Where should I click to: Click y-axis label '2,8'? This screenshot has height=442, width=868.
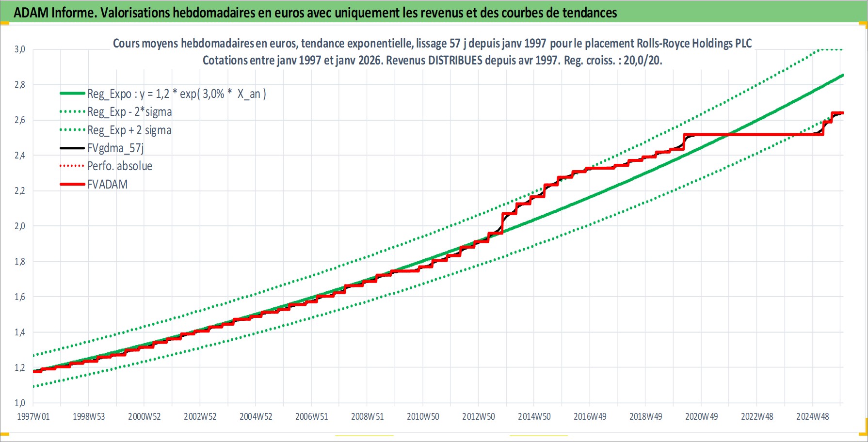(19, 85)
